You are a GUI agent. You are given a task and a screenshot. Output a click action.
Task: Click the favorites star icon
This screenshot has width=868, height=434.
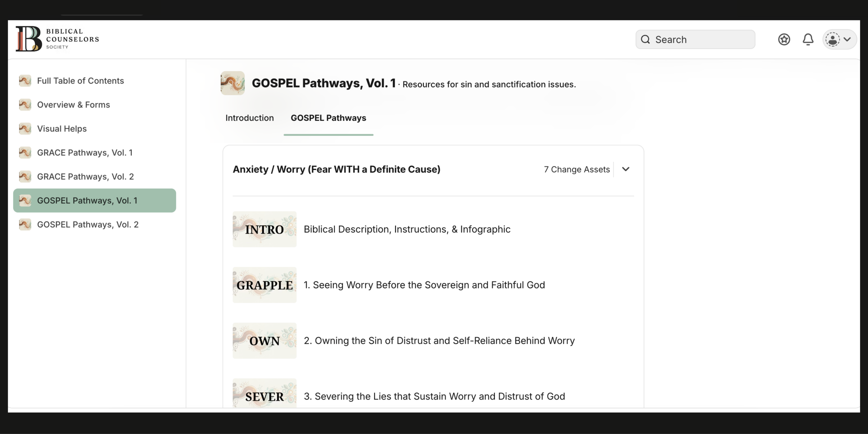[784, 39]
